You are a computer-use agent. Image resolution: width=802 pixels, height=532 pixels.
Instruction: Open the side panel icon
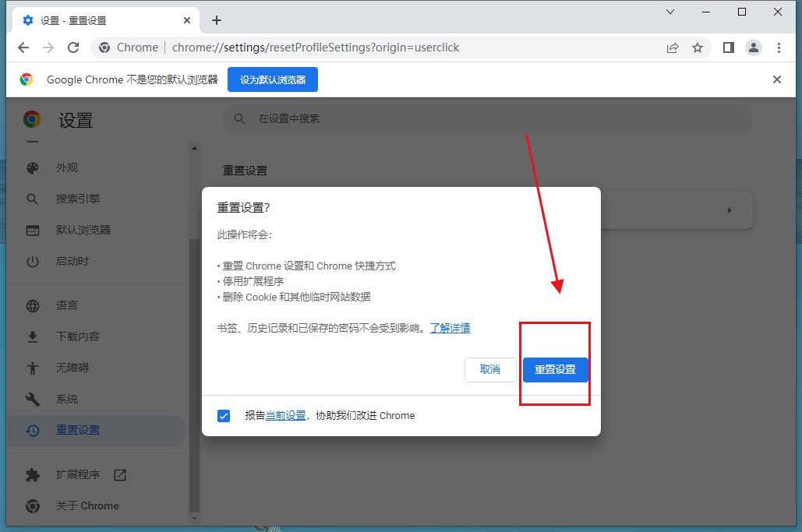728,48
